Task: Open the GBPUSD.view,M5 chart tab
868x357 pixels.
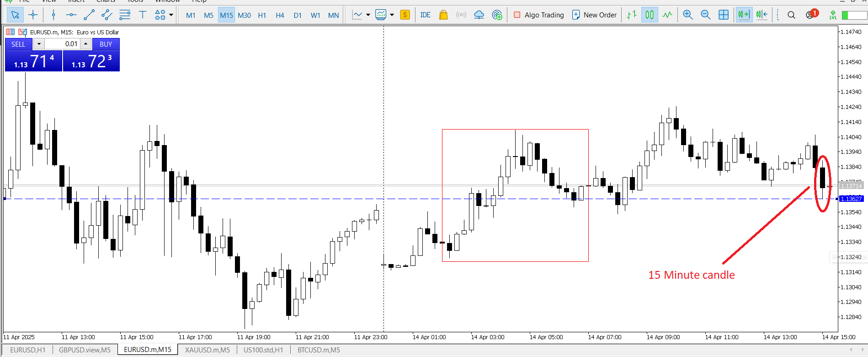Action: (x=85, y=350)
